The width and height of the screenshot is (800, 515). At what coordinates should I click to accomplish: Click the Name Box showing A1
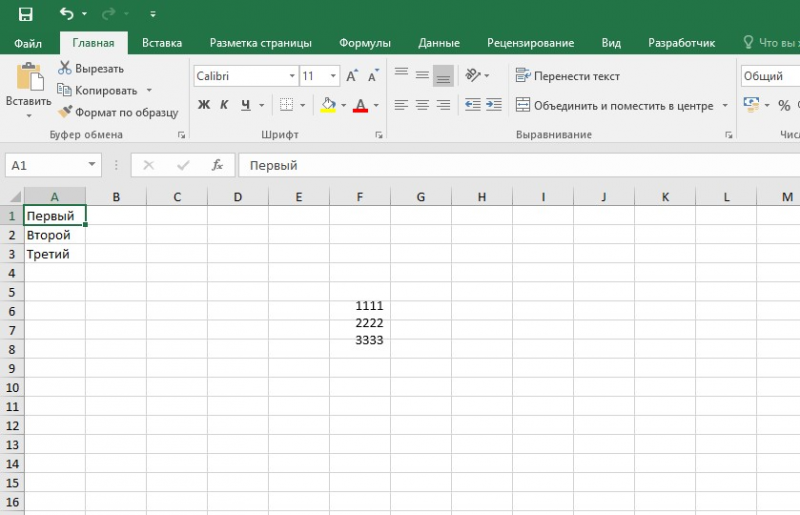pyautogui.click(x=46, y=165)
